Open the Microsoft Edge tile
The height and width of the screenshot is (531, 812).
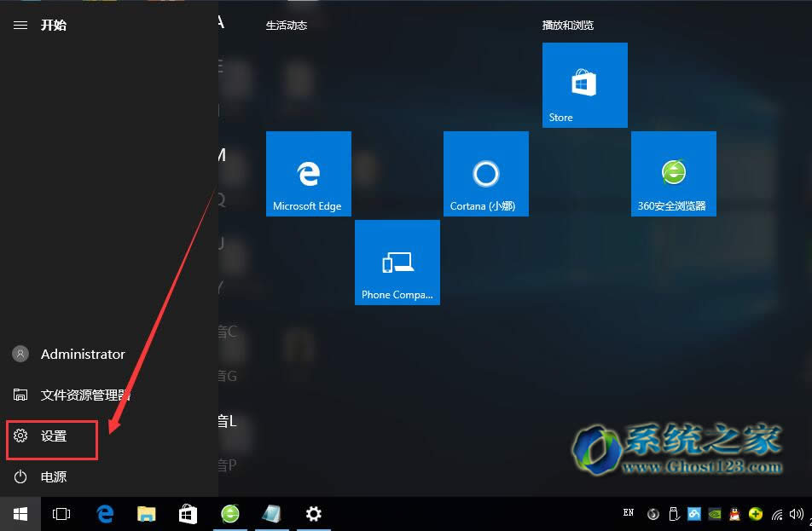point(308,173)
